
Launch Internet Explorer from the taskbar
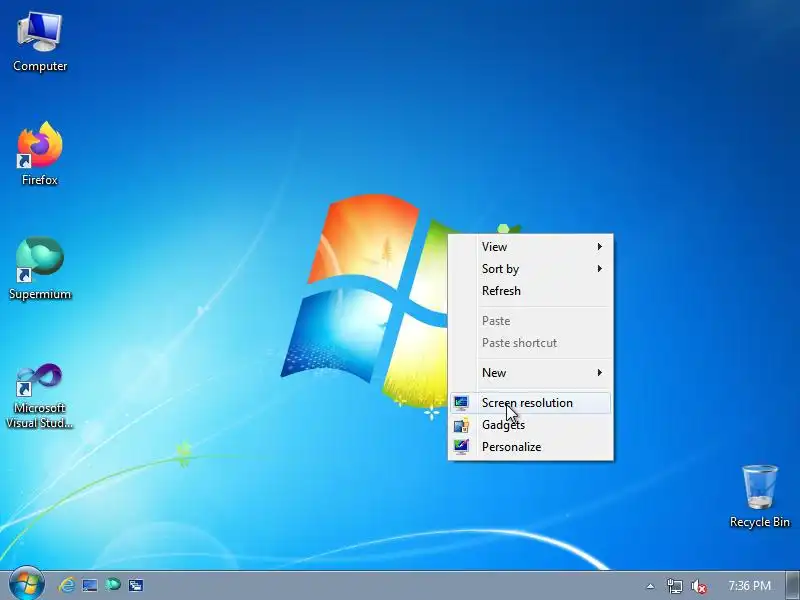click(x=66, y=585)
